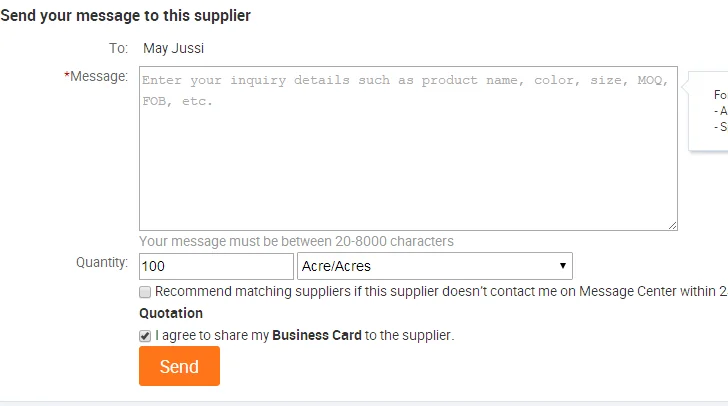Click the red required asterisk by Message
728x406 pixels.
coord(67,76)
